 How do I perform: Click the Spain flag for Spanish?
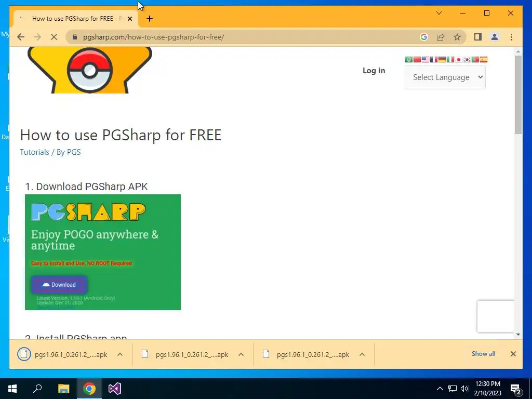[x=484, y=59]
